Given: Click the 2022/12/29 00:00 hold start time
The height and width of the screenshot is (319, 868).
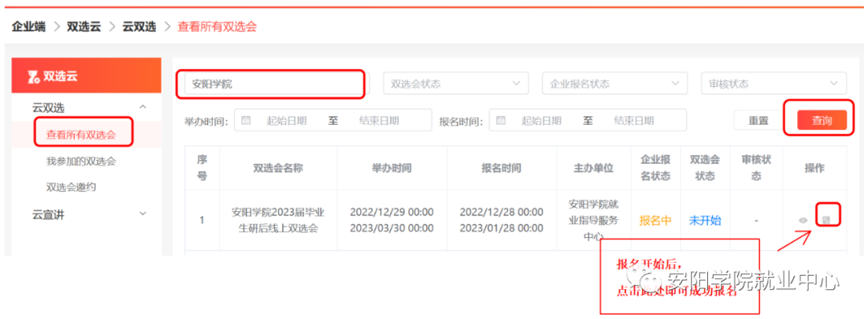Looking at the screenshot, I should pyautogui.click(x=391, y=212).
